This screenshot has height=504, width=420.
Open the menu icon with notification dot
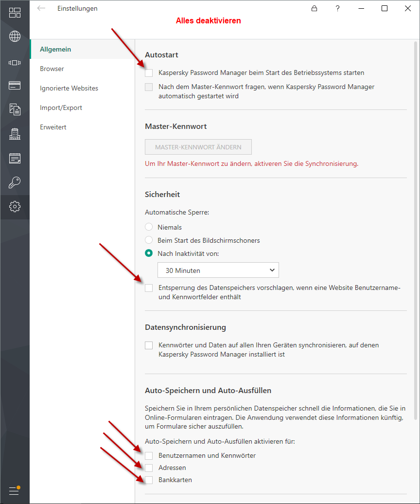coord(14,490)
